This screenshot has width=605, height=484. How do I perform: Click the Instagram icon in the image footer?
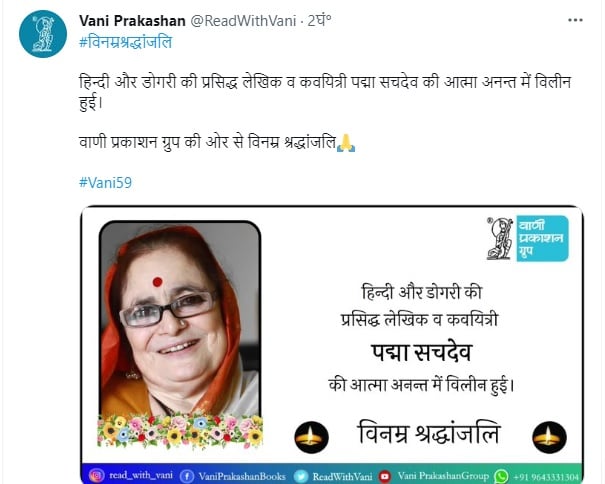[96, 476]
